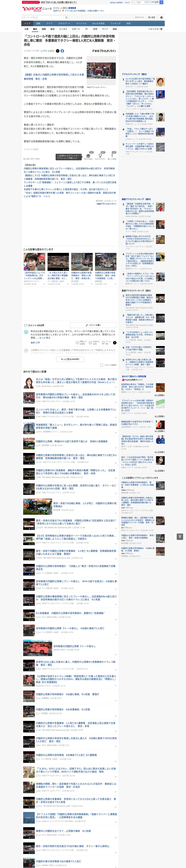Click the Yahoo!ショッピング red badge
Viewport: 186px width, 868px height.
tap(31, 2)
